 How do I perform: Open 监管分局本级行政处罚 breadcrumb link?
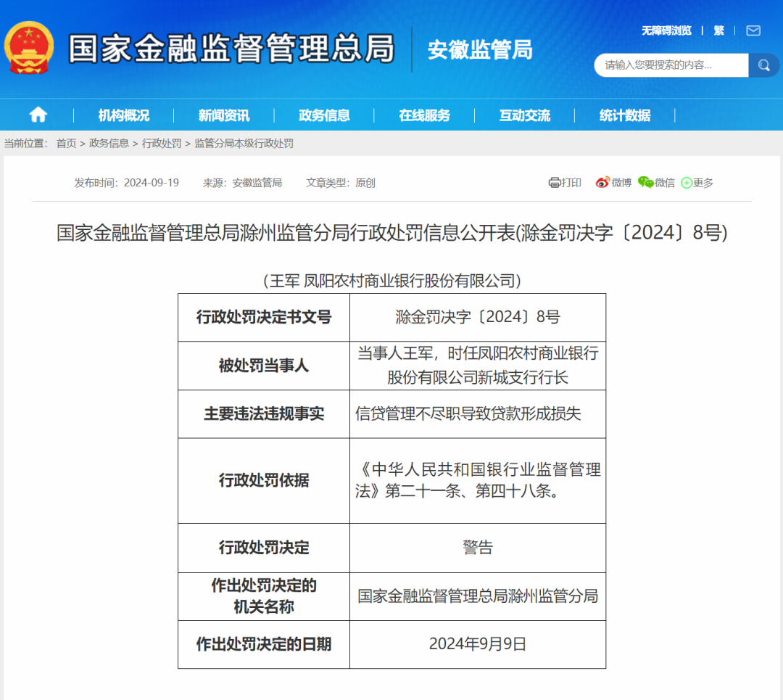pyautogui.click(x=244, y=144)
